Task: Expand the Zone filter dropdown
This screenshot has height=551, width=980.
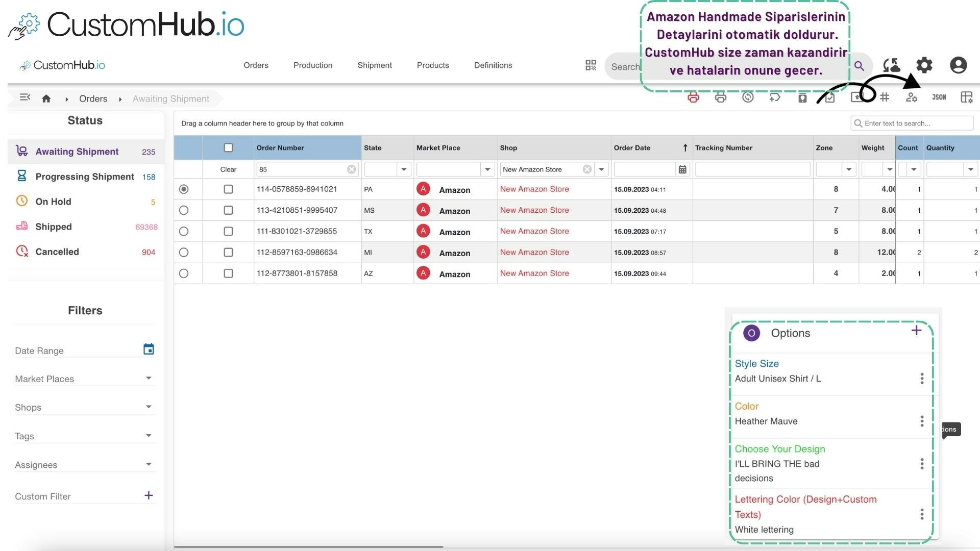Action: coord(849,169)
